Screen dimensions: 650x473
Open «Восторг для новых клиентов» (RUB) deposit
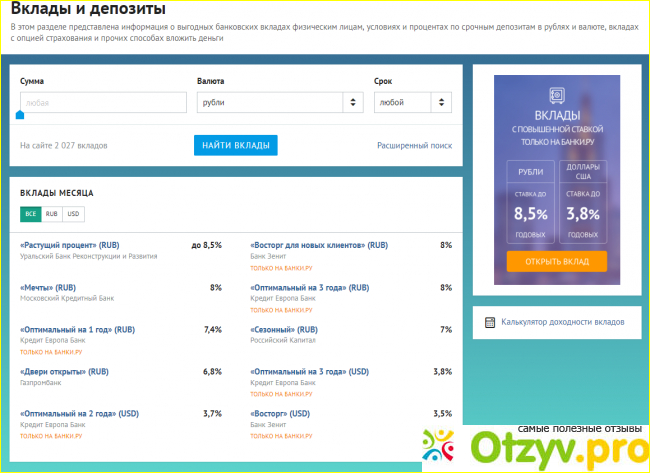pyautogui.click(x=318, y=245)
